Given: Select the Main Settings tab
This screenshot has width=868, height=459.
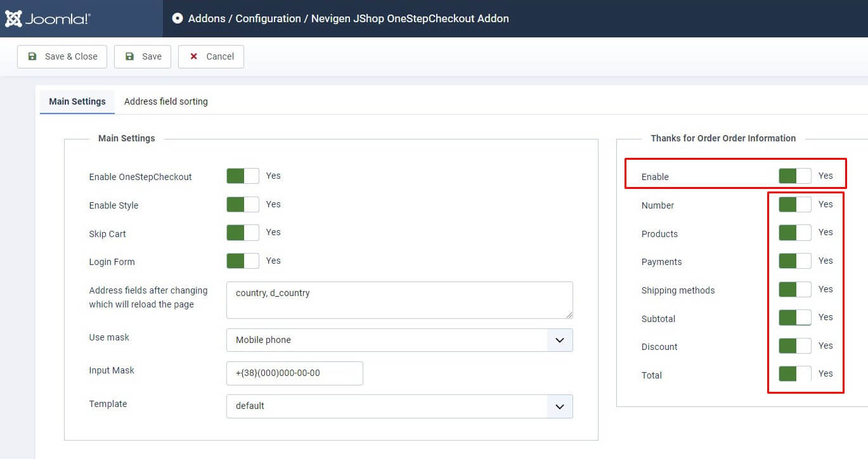Looking at the screenshot, I should 77,101.
